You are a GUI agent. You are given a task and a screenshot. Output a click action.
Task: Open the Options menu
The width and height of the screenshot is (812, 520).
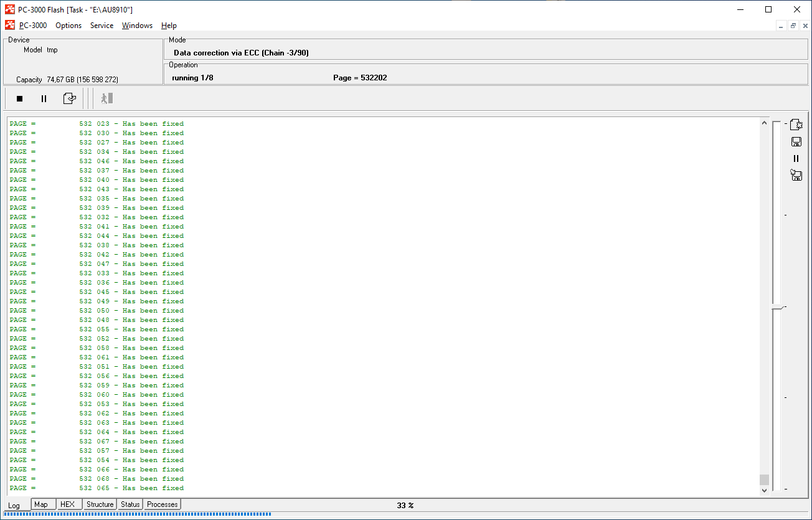coord(68,26)
